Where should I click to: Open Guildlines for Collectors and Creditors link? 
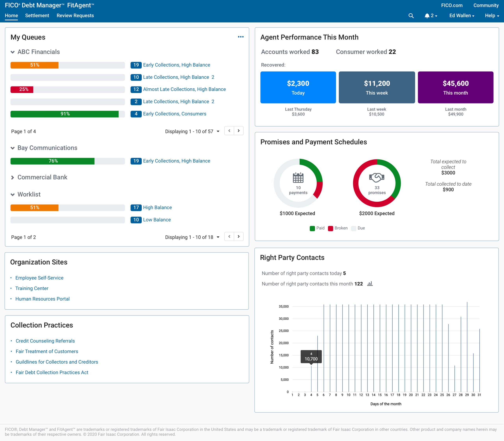pos(57,362)
